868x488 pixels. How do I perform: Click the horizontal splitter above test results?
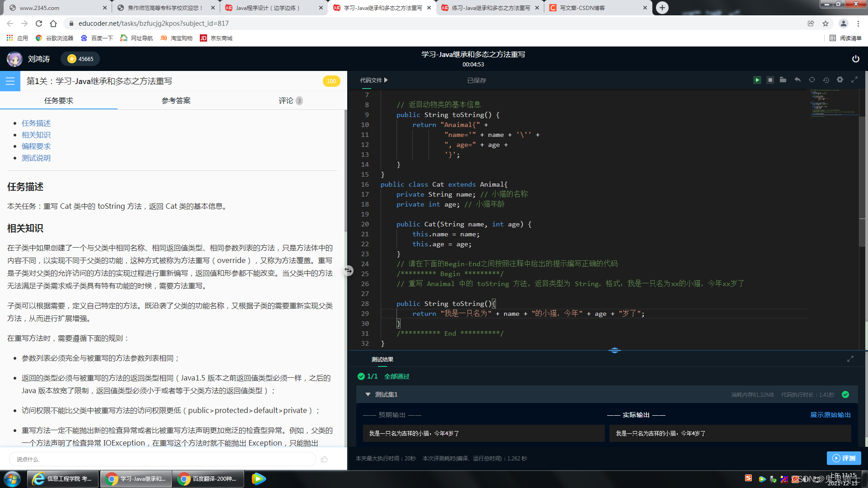tap(614, 351)
